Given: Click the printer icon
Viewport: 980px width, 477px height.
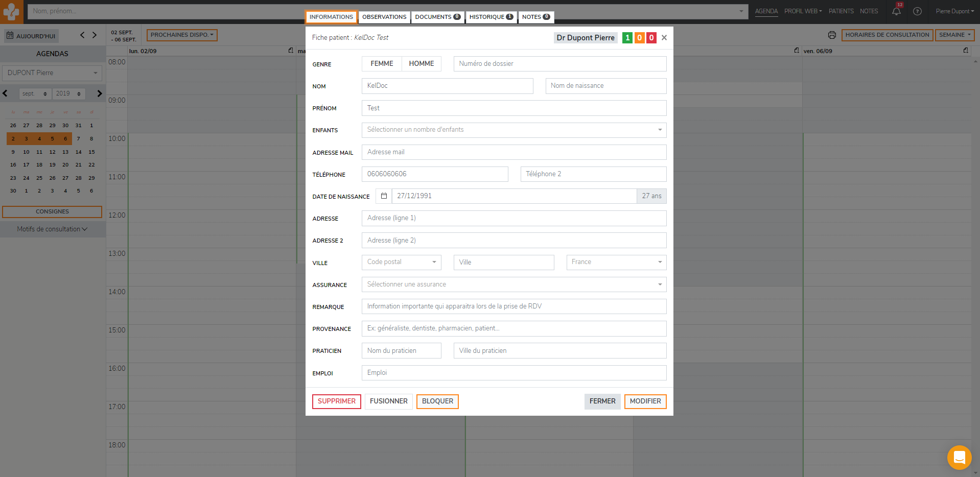Looking at the screenshot, I should coord(832,35).
